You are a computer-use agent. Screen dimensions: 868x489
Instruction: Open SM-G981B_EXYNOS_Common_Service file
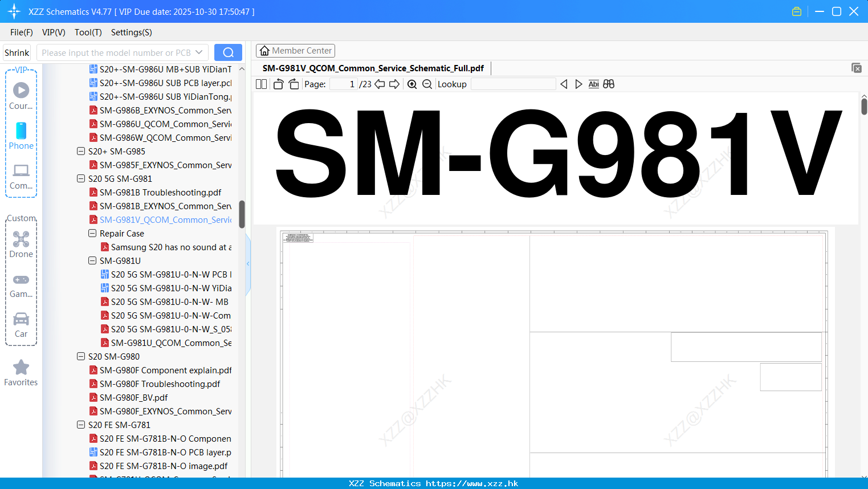tap(160, 206)
